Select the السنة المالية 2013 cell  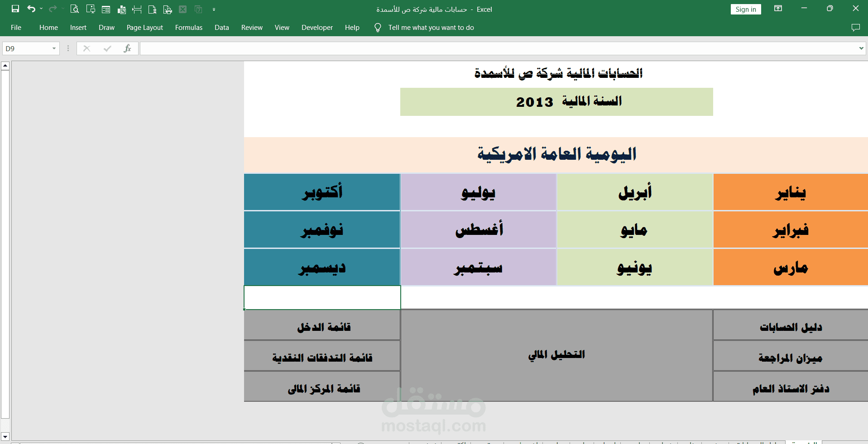(x=556, y=102)
